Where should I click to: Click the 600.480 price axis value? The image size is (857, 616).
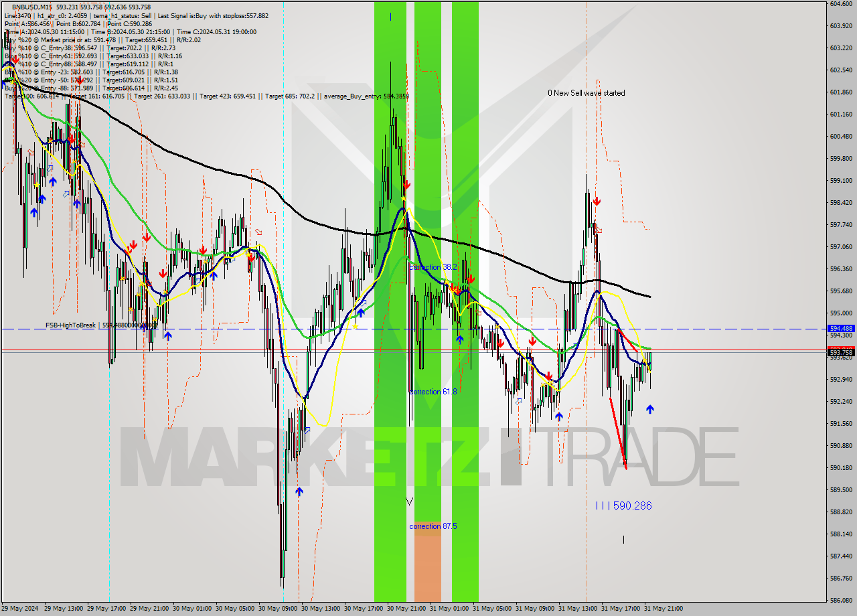click(840, 137)
